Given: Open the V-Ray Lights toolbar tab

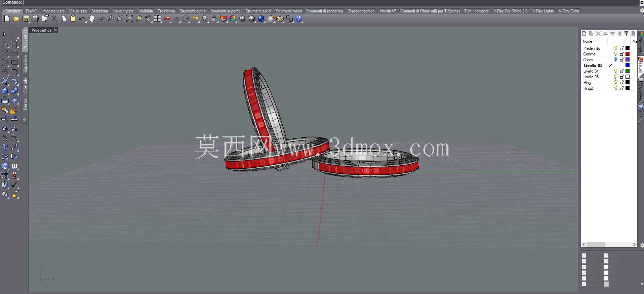Looking at the screenshot, I should (x=543, y=11).
